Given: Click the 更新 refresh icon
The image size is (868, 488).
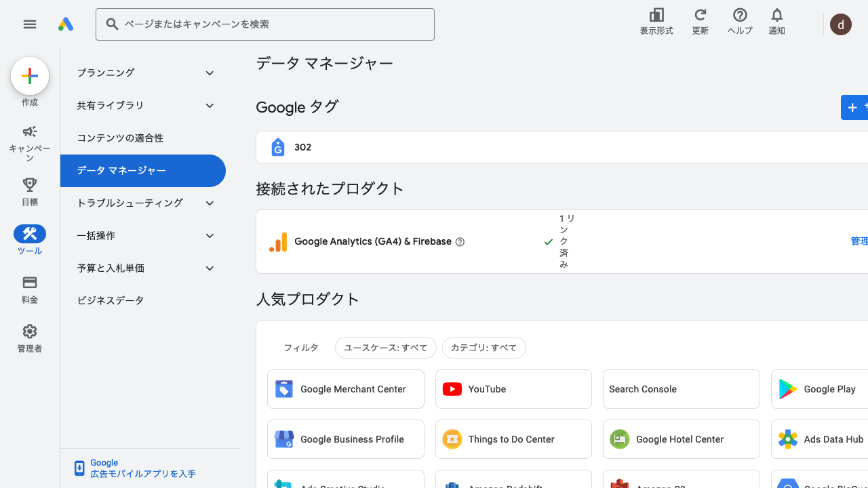Looking at the screenshot, I should (700, 16).
